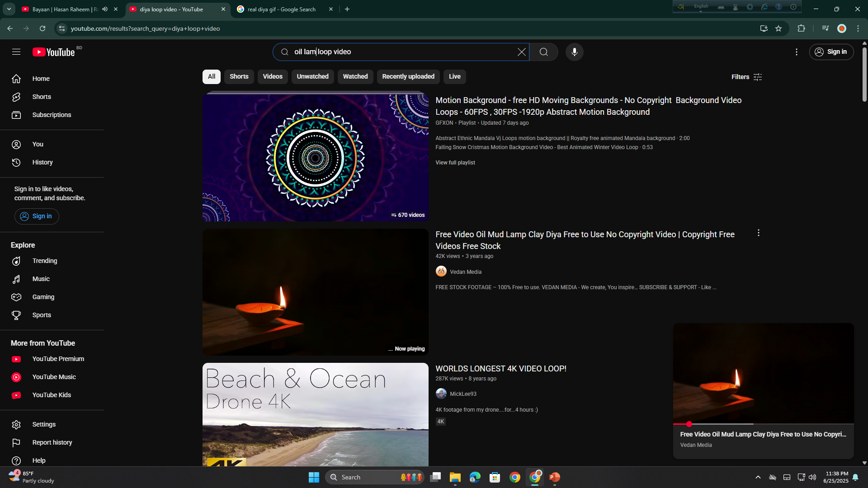This screenshot has height=488, width=868.
Task: Open Report history in sidebar
Action: (x=52, y=442)
